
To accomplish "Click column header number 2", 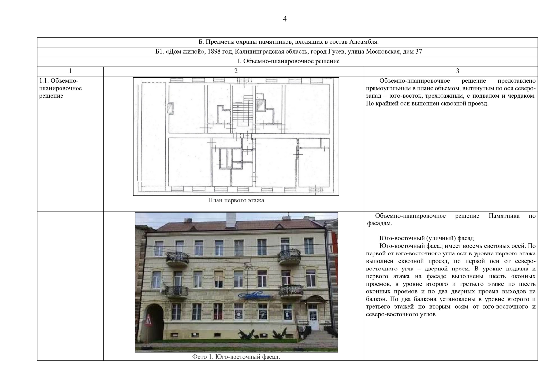I will (x=236, y=71).
